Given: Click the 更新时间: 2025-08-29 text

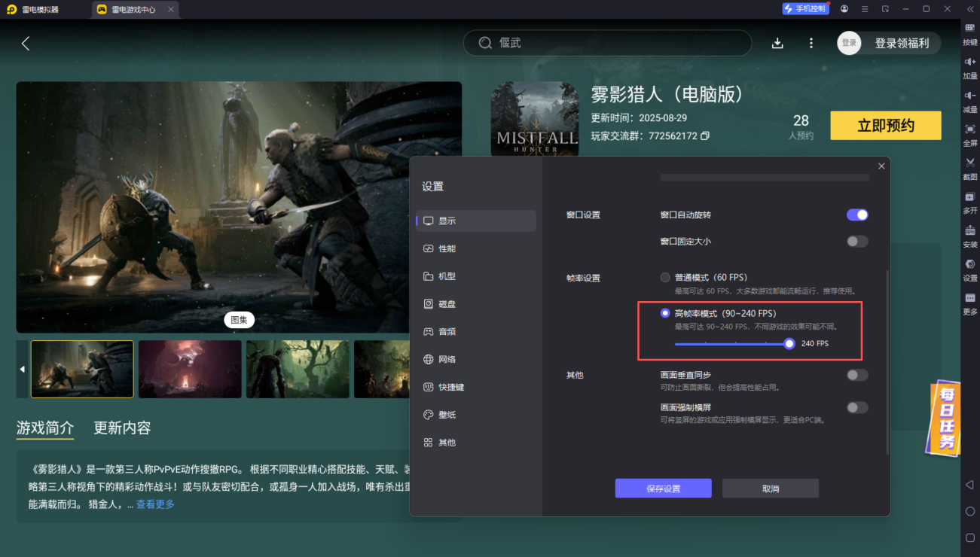Looking at the screenshot, I should tap(639, 118).
